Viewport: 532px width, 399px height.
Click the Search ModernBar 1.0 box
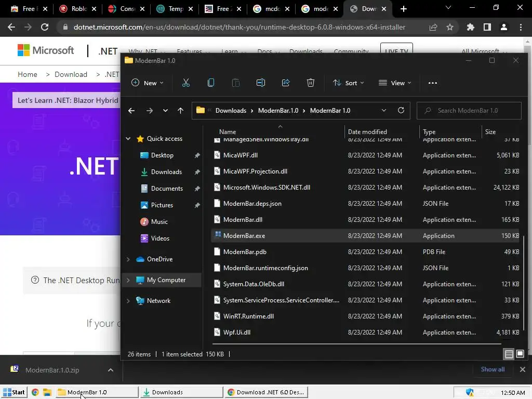click(x=469, y=111)
